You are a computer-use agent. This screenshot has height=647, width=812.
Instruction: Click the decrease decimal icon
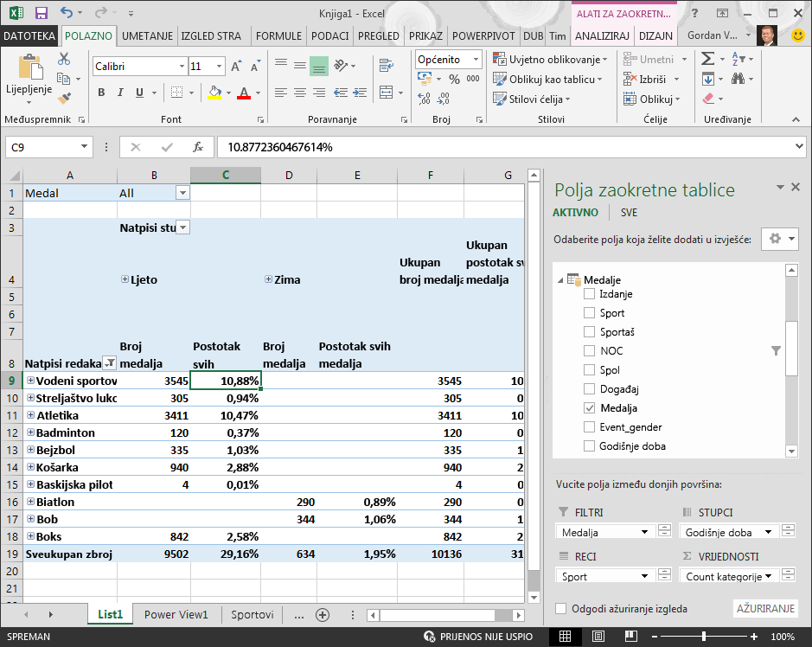tap(444, 99)
